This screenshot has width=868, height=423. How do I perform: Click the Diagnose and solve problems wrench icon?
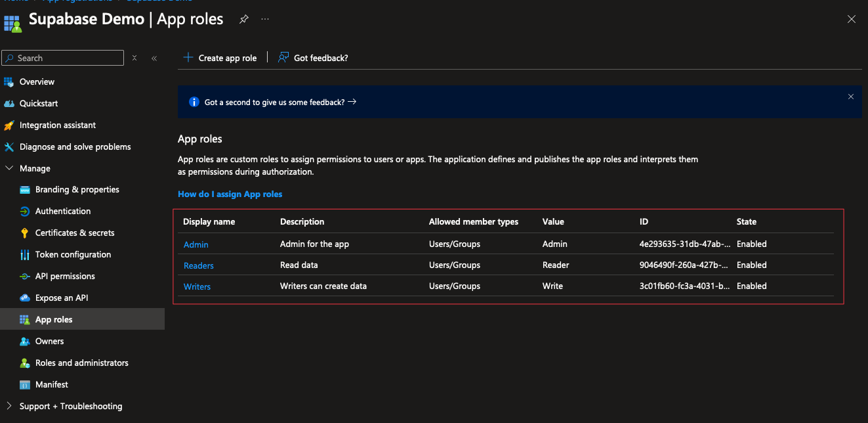point(9,147)
